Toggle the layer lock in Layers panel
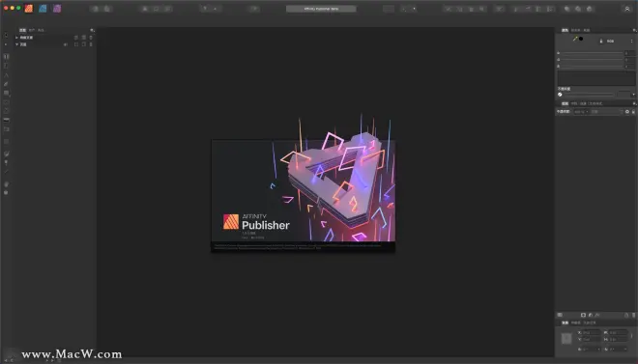The width and height of the screenshot is (638, 364). tap(633, 111)
